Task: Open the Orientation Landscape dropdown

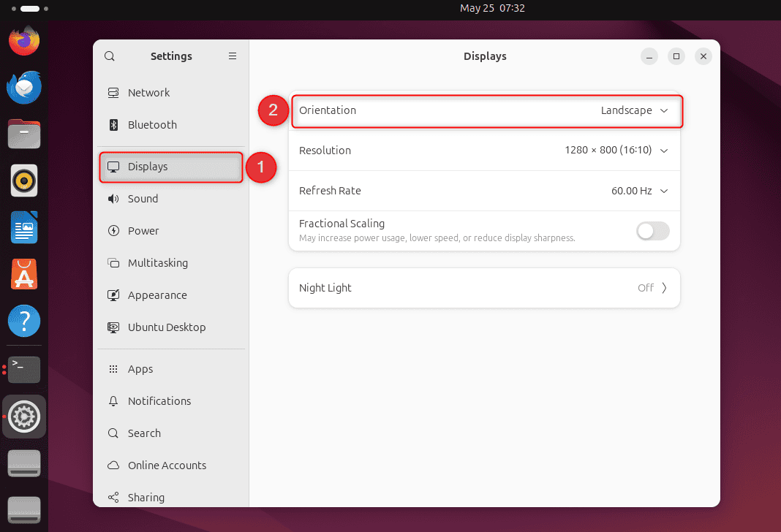Action: pos(485,111)
